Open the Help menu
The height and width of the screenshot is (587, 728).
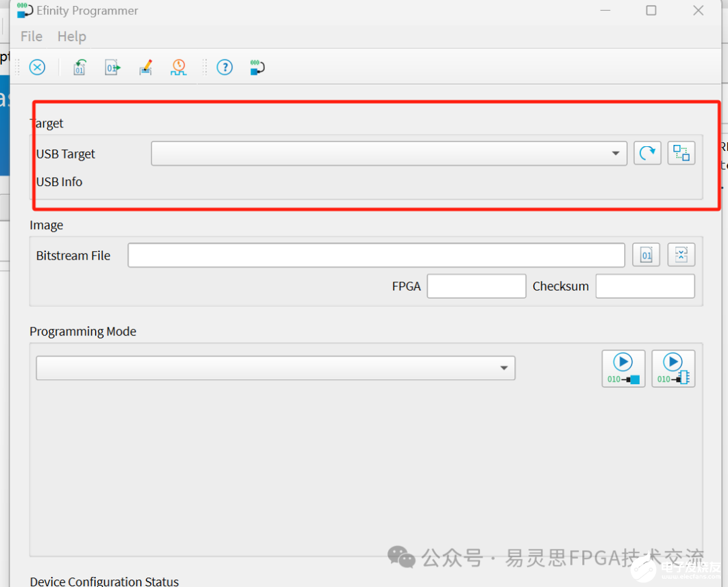(x=72, y=36)
